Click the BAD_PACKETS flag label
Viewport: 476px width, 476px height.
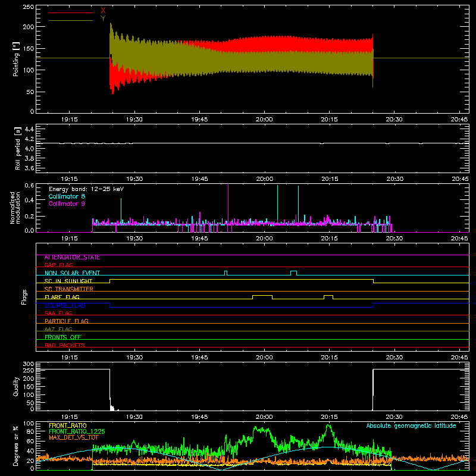tap(65, 345)
